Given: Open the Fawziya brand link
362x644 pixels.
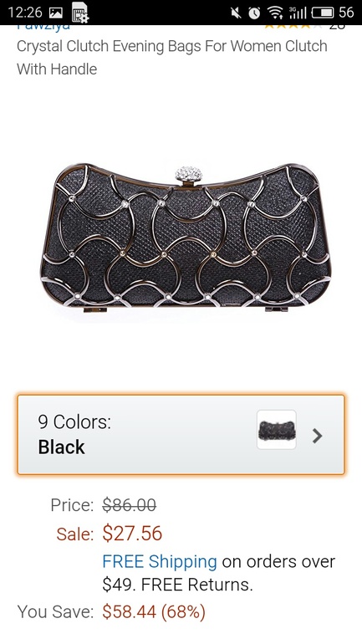Looking at the screenshot, I should click(43, 27).
